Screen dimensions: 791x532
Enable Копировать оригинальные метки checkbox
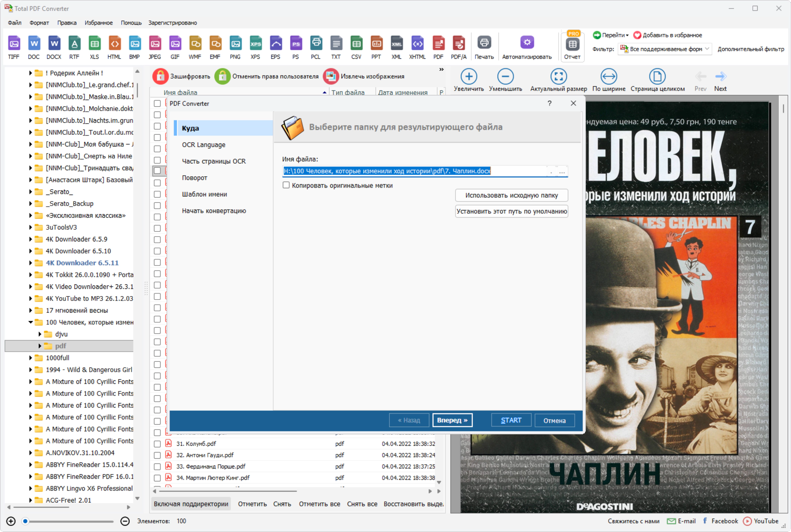point(286,185)
